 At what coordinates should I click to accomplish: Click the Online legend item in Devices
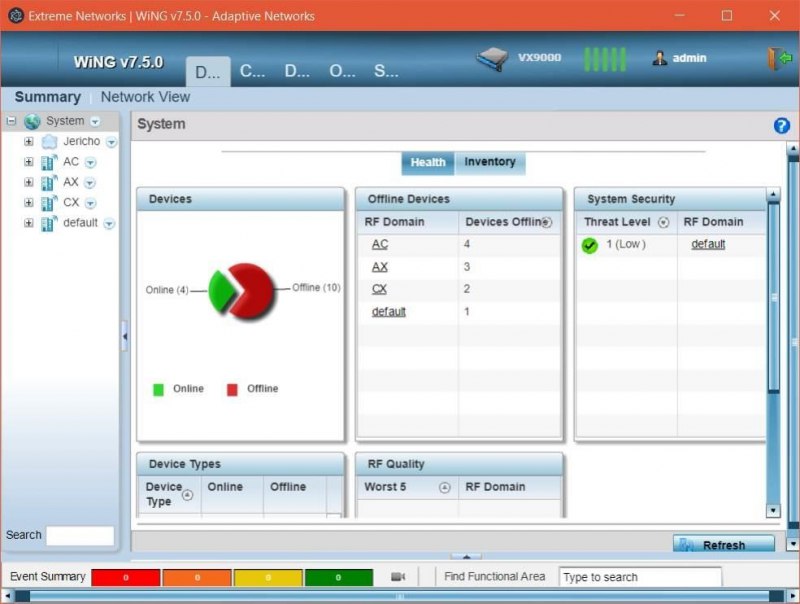[179, 389]
